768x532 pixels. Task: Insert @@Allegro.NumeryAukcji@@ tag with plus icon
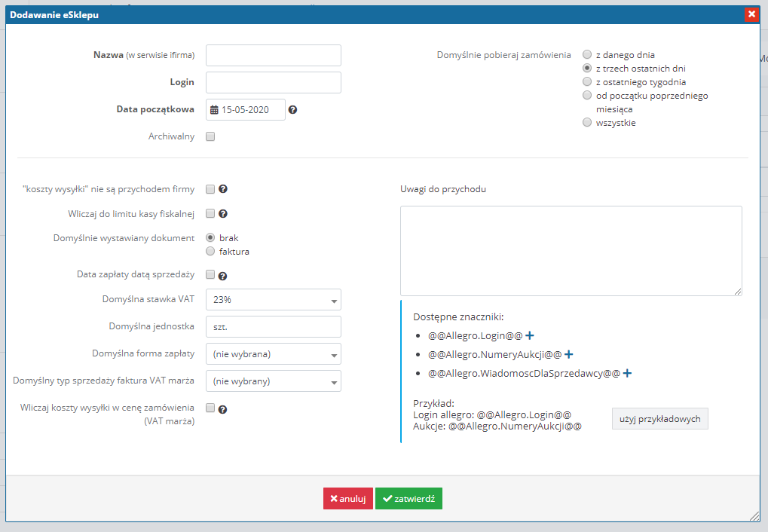pyautogui.click(x=569, y=354)
